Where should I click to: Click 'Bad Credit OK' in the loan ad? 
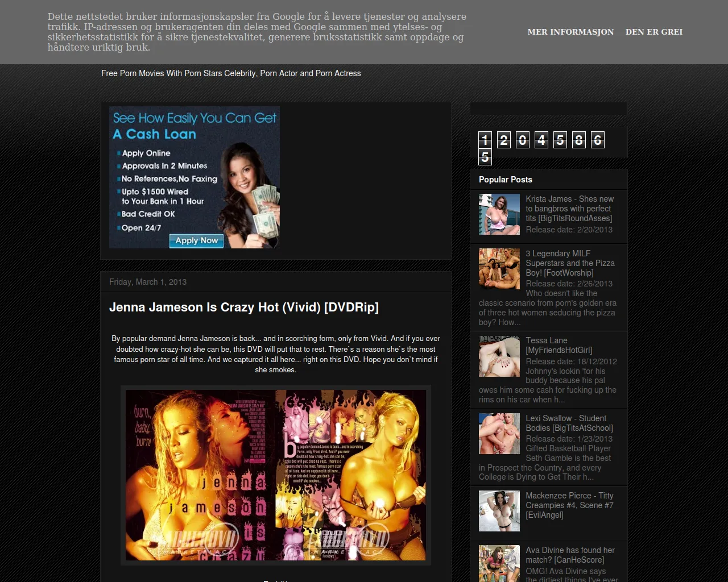point(148,214)
